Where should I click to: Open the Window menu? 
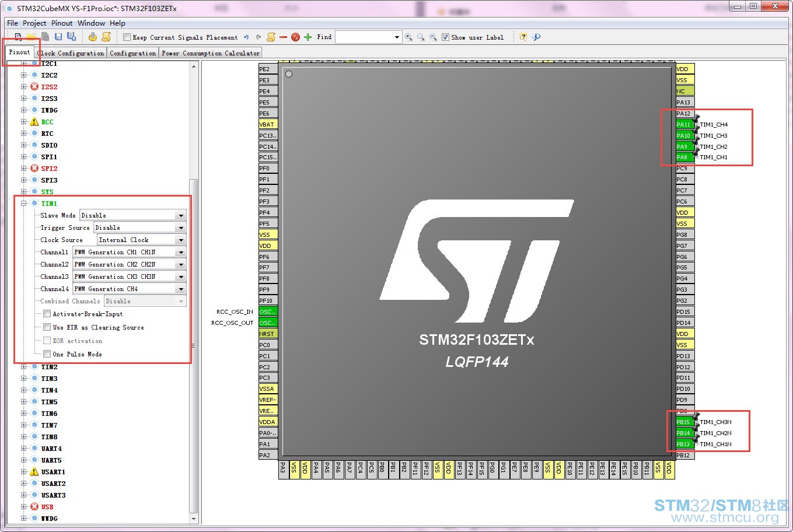(x=91, y=23)
